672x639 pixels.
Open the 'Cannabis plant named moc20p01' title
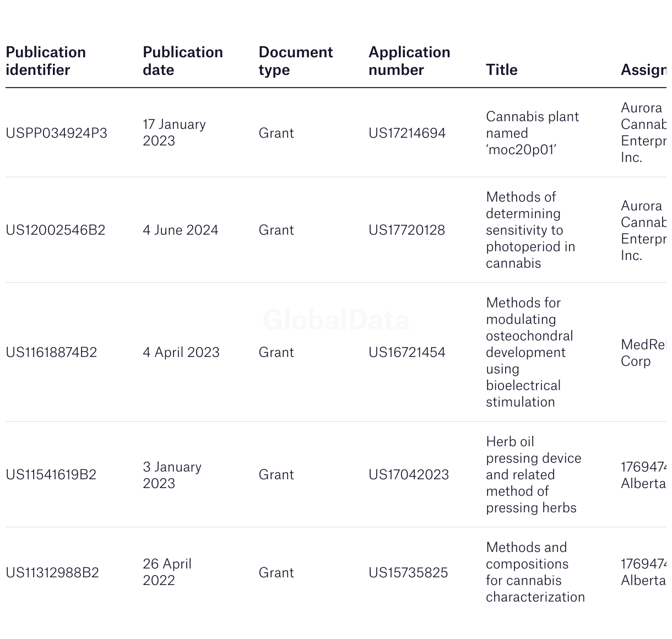(x=533, y=133)
